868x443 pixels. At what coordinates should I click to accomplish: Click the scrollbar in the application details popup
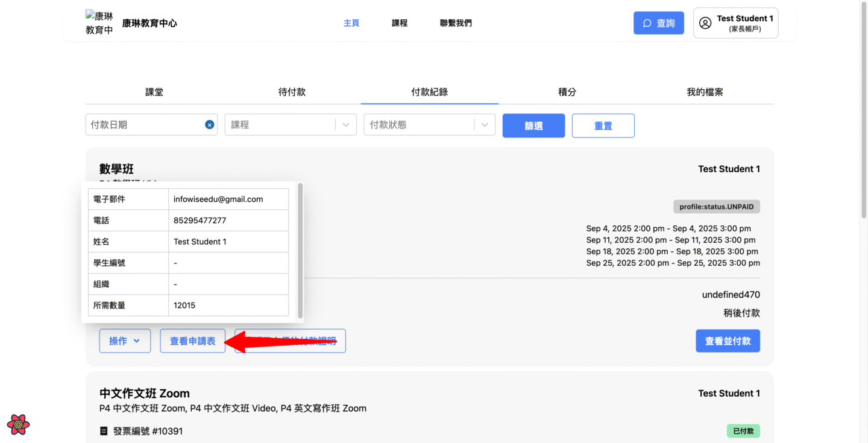[x=300, y=251]
